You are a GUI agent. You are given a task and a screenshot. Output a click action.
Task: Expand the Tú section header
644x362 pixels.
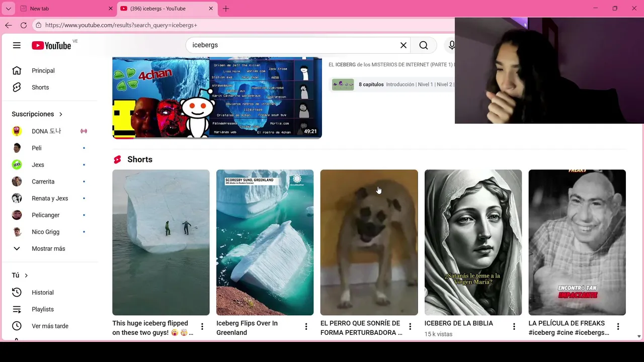tap(20, 276)
